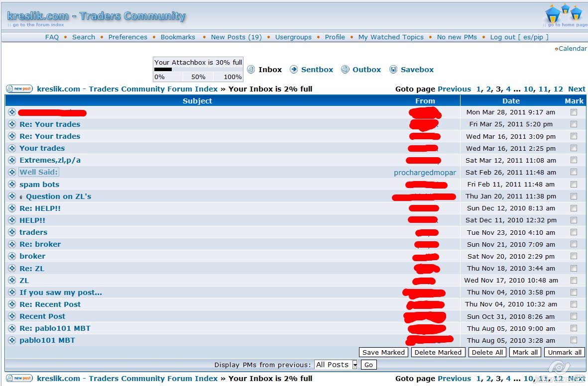Screen dimensions: 588x386
Task: Click the message icon beside 'traders'
Action: tap(12, 232)
